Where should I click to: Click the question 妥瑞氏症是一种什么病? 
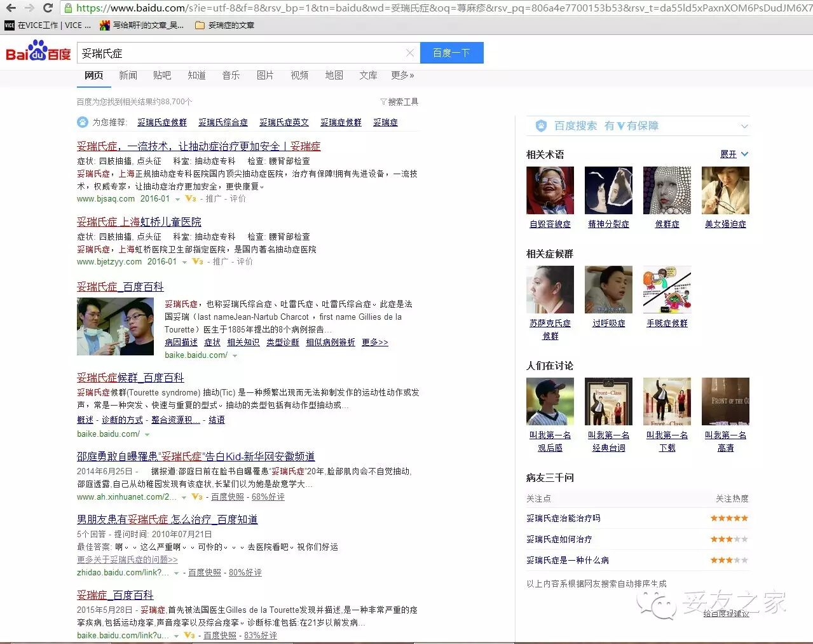pos(568,561)
